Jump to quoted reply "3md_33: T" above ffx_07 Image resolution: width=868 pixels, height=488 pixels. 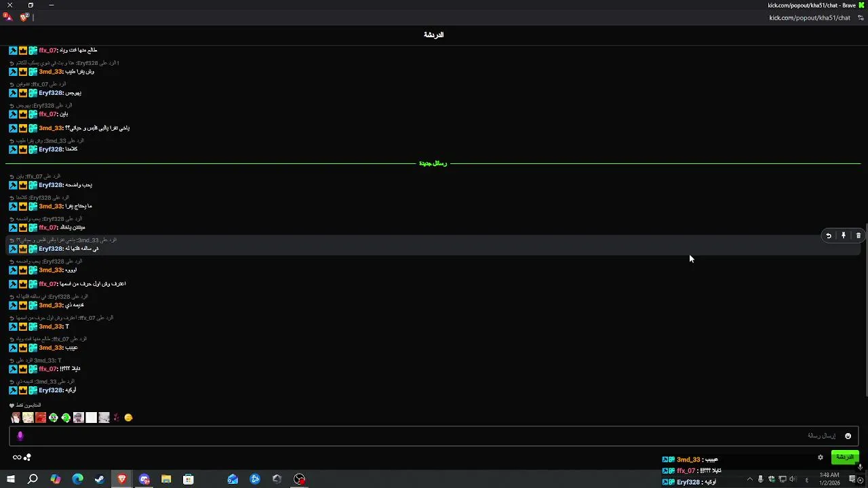point(39,361)
